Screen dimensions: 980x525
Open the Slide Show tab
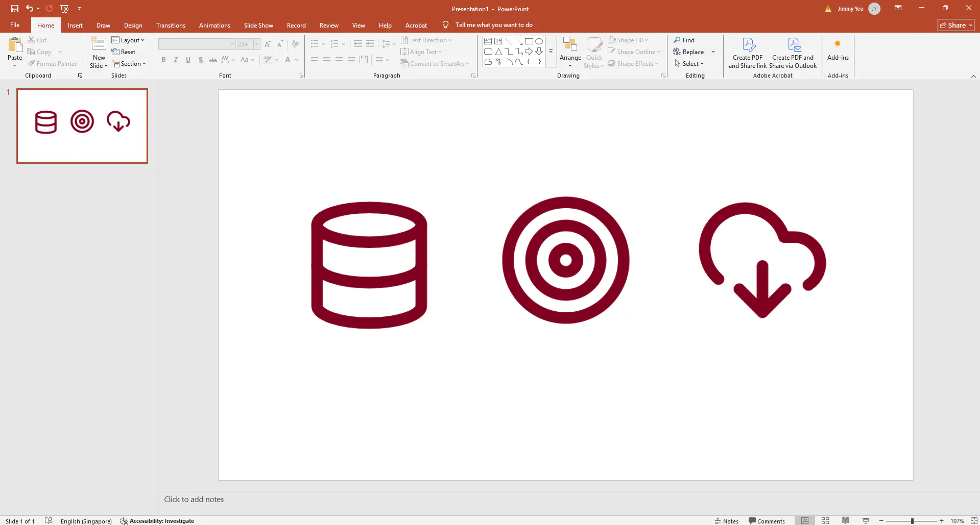click(x=258, y=25)
